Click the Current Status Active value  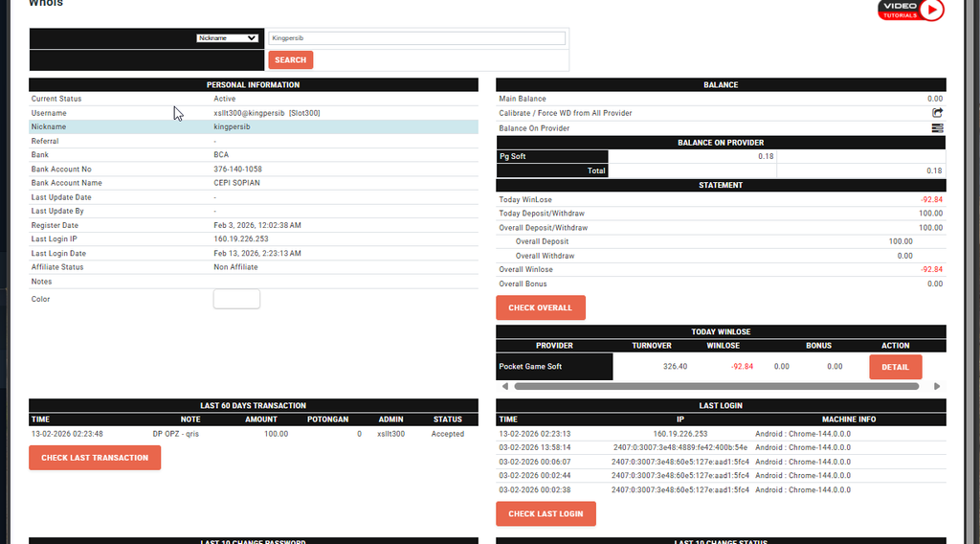pos(224,99)
